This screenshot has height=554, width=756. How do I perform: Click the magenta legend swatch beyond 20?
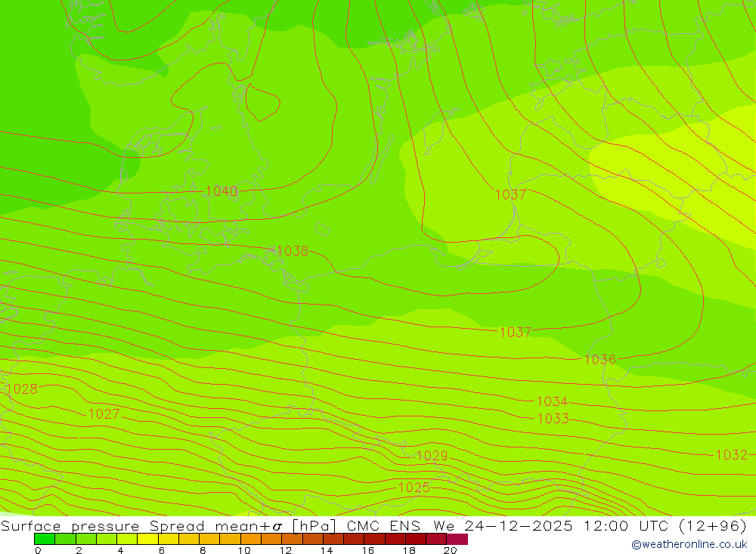[457, 539]
